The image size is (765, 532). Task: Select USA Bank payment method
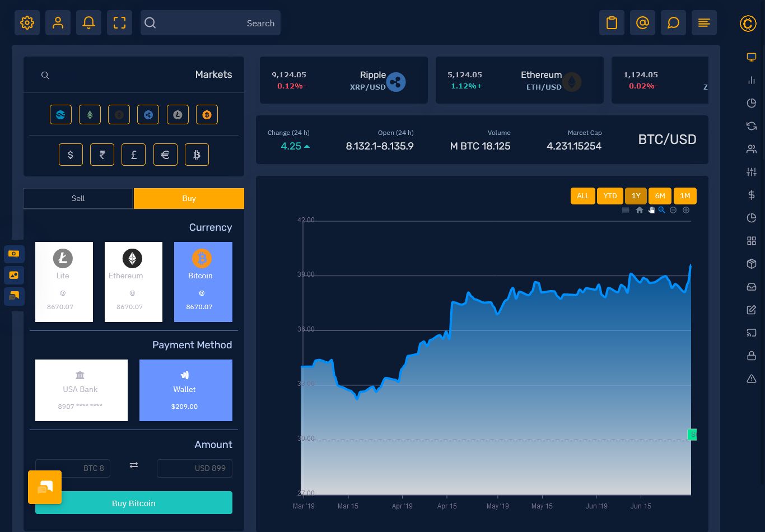81,390
